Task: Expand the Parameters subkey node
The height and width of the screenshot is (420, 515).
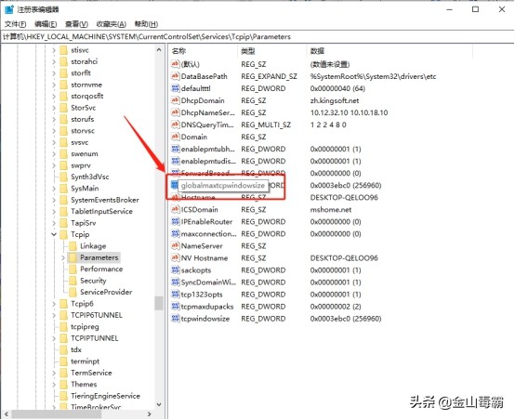Action: 63,257
